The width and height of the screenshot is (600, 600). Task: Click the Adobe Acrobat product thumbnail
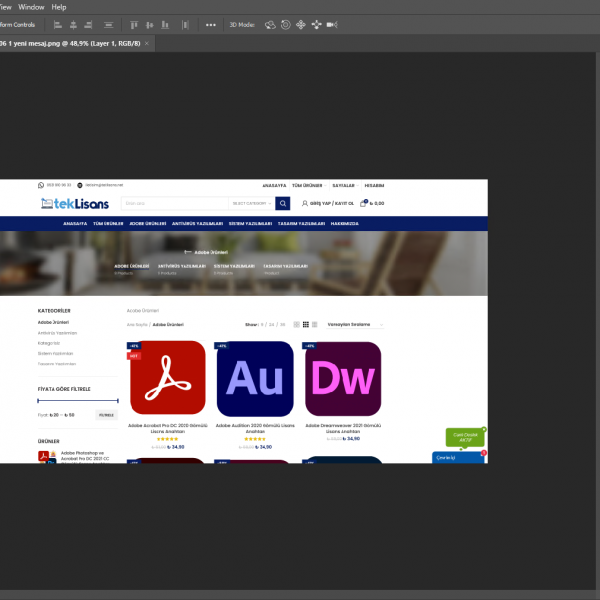168,378
